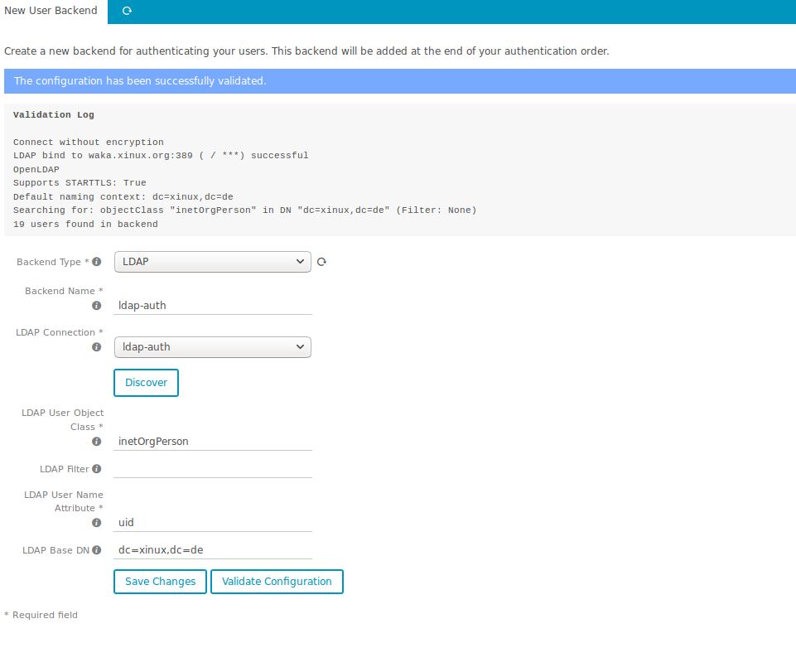Click the LDAP Connection info icon

[x=97, y=347]
